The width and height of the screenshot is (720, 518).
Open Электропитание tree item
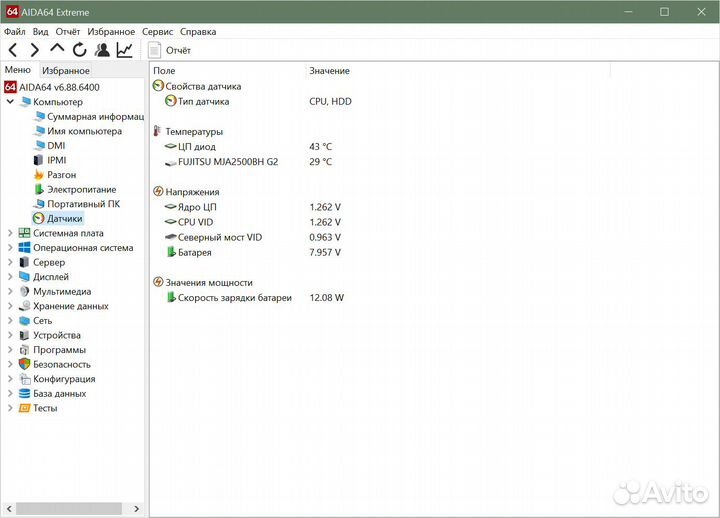click(81, 189)
